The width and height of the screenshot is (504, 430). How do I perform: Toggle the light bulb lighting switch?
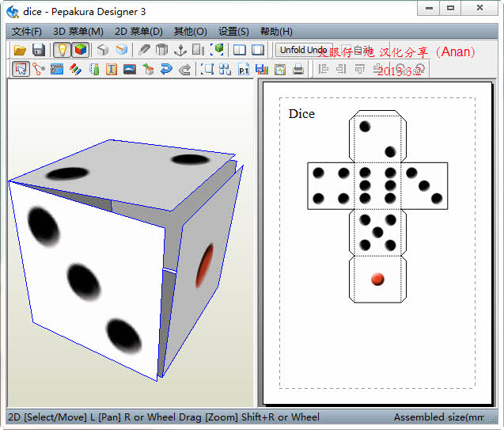(x=62, y=50)
